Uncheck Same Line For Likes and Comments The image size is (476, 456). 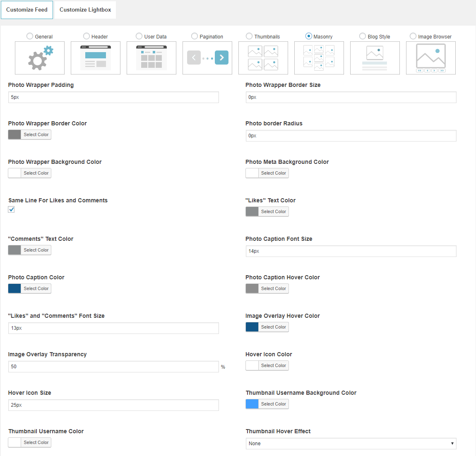12,210
